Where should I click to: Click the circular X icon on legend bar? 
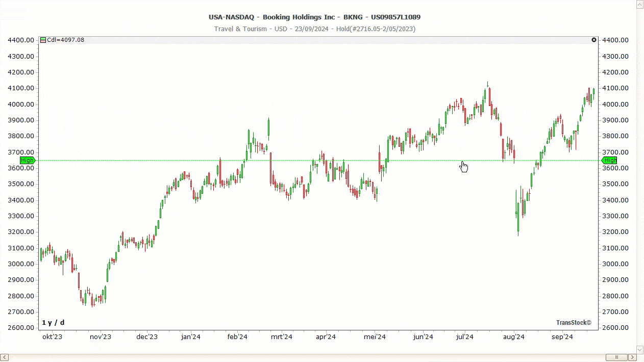coord(594,40)
